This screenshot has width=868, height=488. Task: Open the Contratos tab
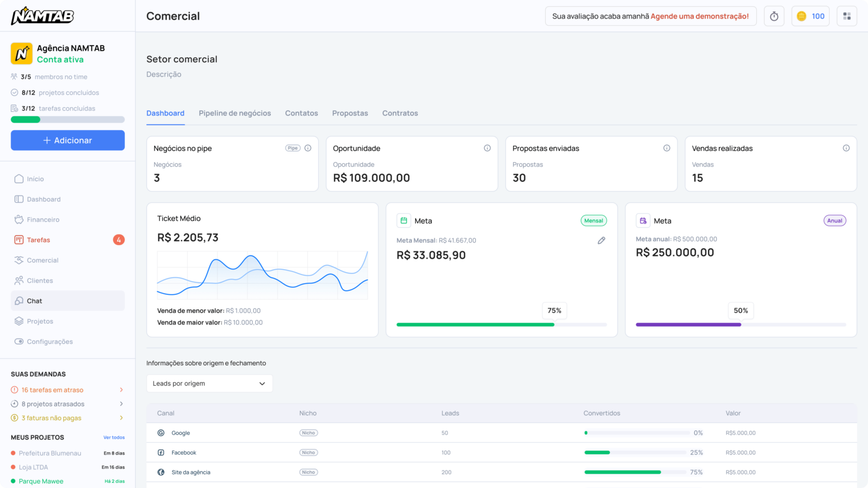pyautogui.click(x=400, y=113)
